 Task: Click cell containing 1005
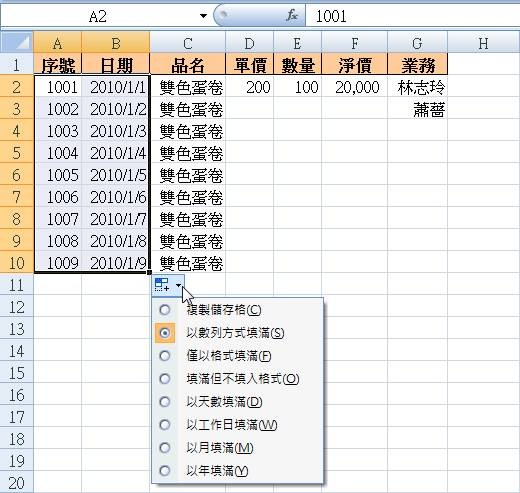tap(57, 174)
